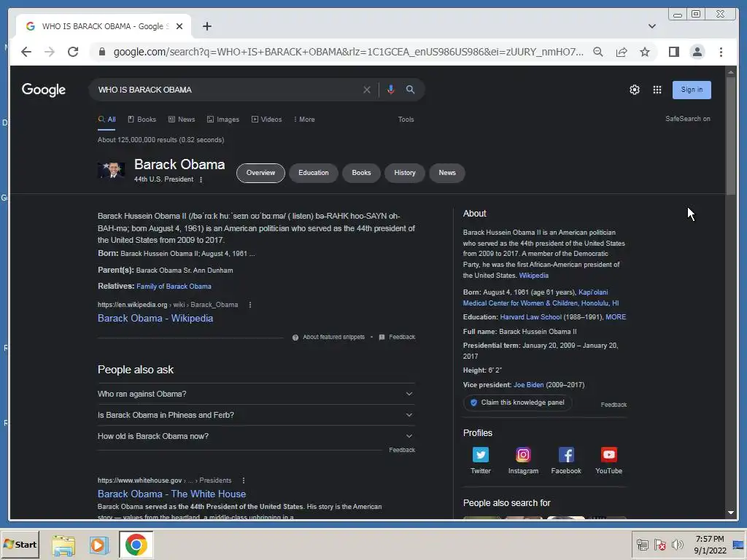Open tab search dropdown arrow
747x560 pixels.
click(x=651, y=26)
